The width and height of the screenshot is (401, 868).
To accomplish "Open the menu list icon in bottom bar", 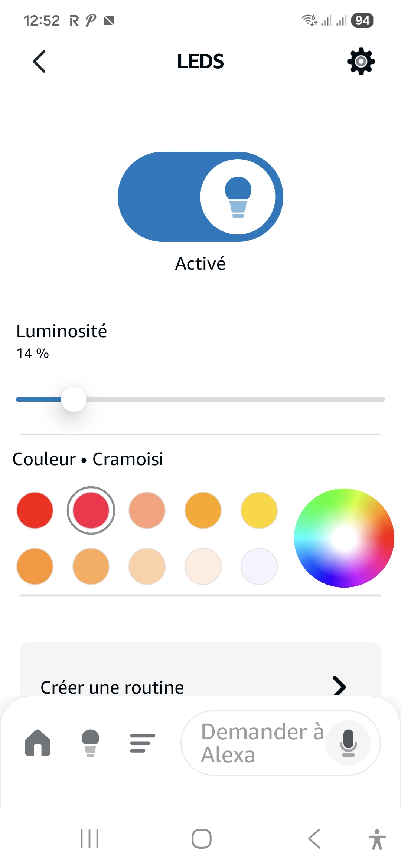I will point(142,742).
